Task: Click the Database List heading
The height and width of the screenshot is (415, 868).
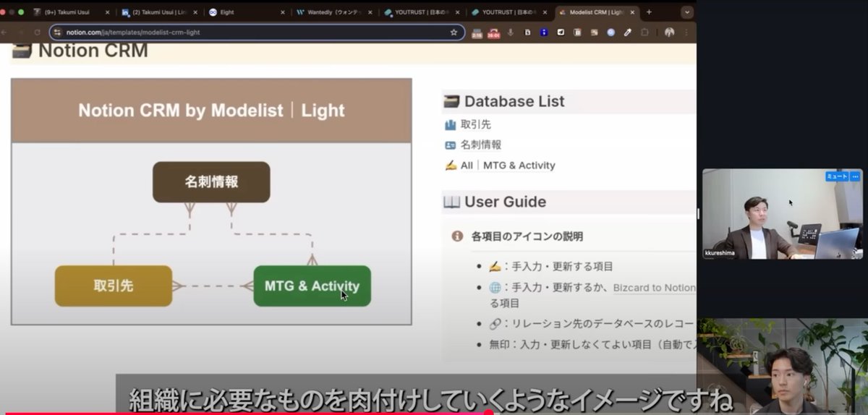Action: click(514, 101)
